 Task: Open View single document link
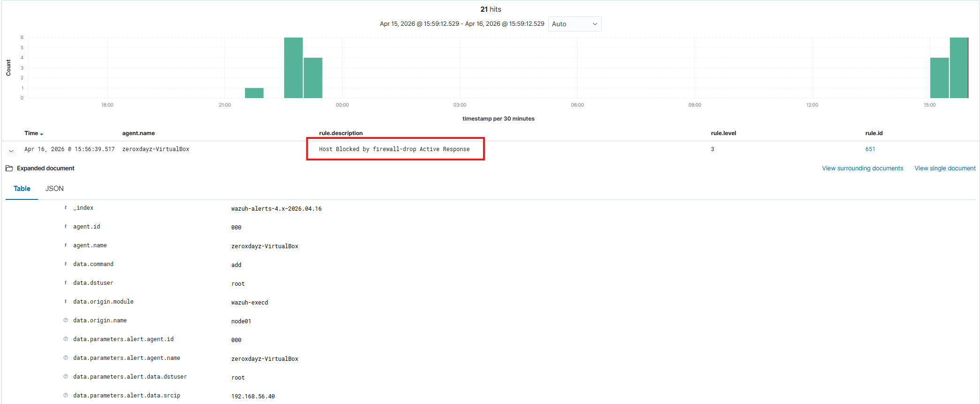[945, 168]
